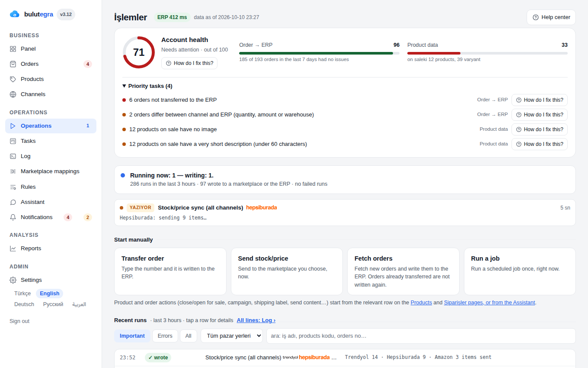Open the Fetch orders card
Screen dimensions: 588x368
(x=403, y=271)
